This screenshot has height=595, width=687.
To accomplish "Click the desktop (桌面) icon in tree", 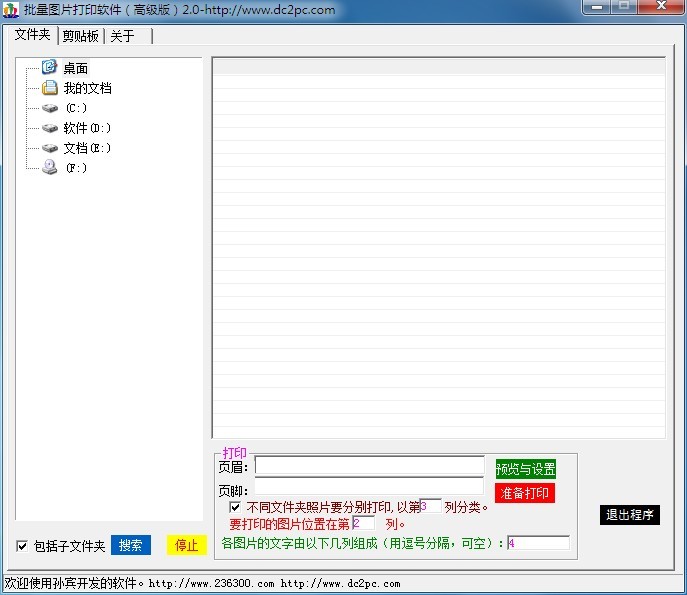I will [49, 68].
